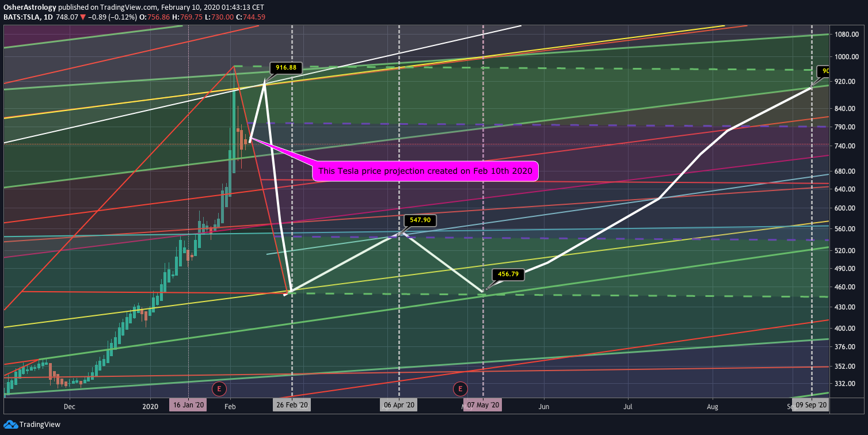The image size is (868, 435).
Task: Click the 376.00 price axis label
Action: coord(846,346)
